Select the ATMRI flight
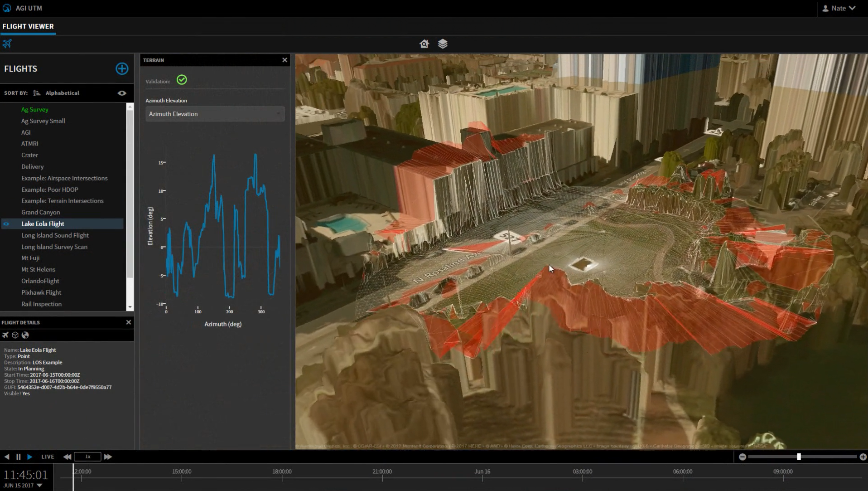 29,143
